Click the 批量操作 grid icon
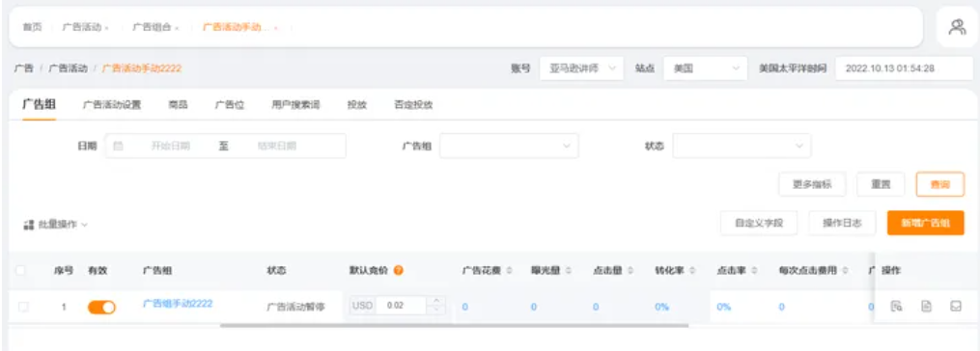Viewport: 980px width, 351px height. tap(28, 225)
